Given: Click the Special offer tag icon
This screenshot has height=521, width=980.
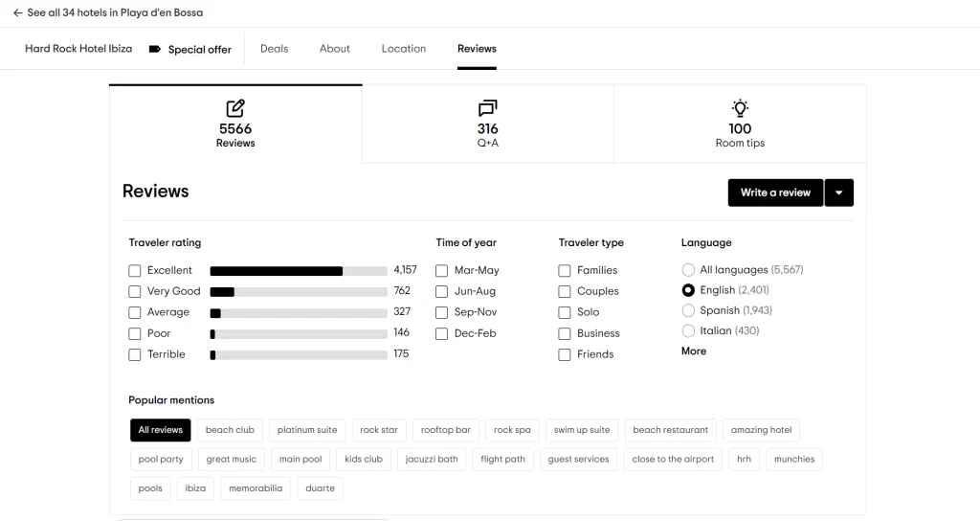Looking at the screenshot, I should click(x=155, y=49).
